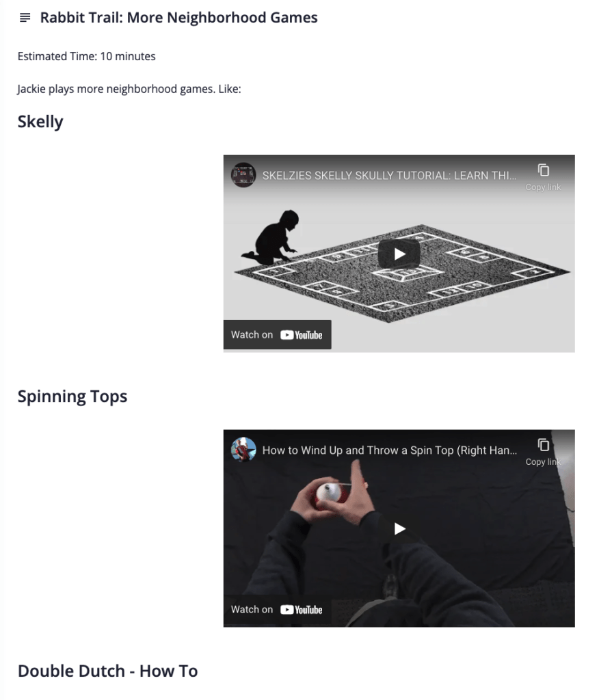Select the Double Dutch - How To heading
The image size is (612, 700).
point(107,671)
